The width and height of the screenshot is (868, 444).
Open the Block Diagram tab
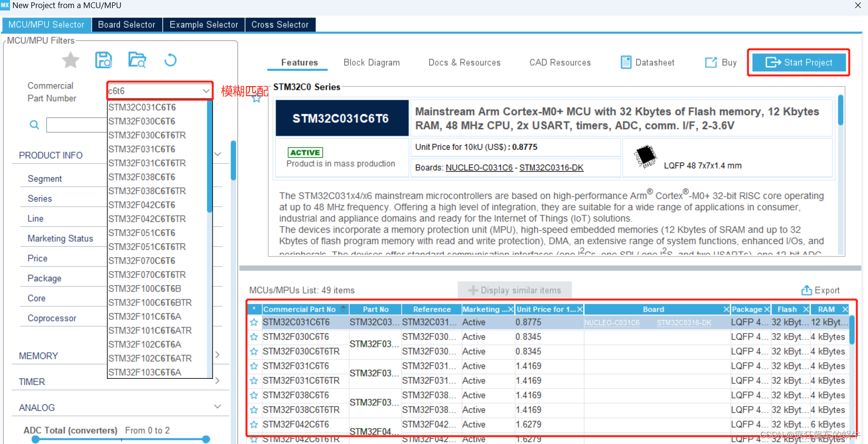372,62
